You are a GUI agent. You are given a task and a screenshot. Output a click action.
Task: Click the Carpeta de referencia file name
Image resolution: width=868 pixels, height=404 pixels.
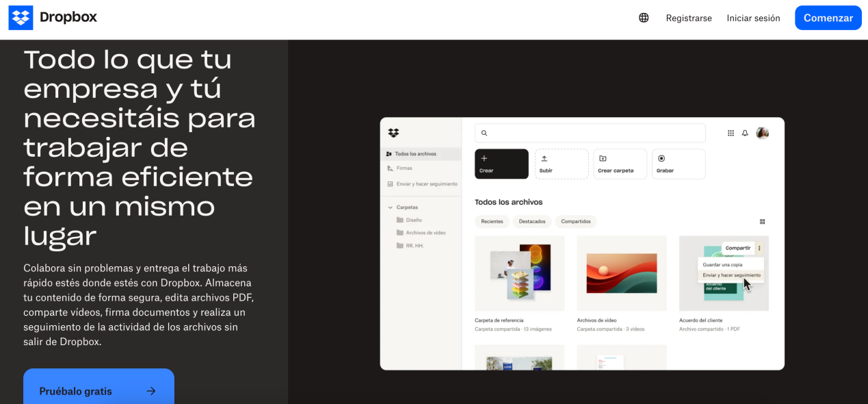(x=499, y=320)
